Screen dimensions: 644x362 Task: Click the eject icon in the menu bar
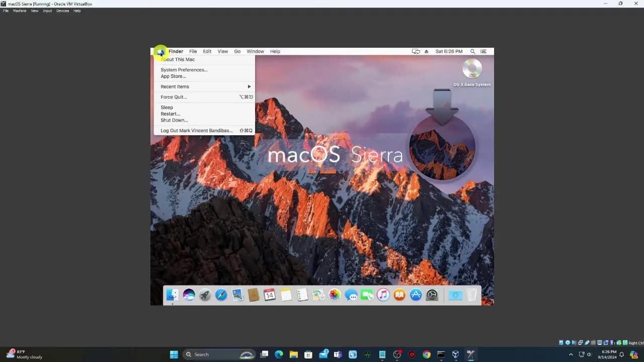pos(426,51)
